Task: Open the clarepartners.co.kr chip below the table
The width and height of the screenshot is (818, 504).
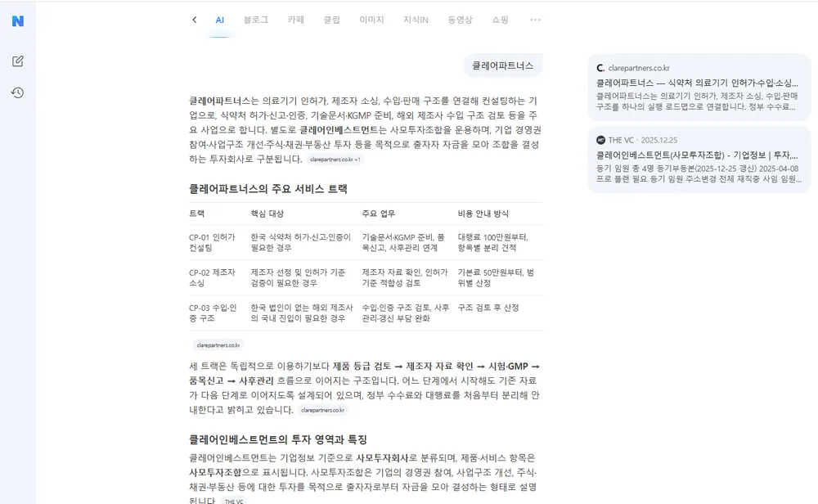Action: (x=218, y=345)
